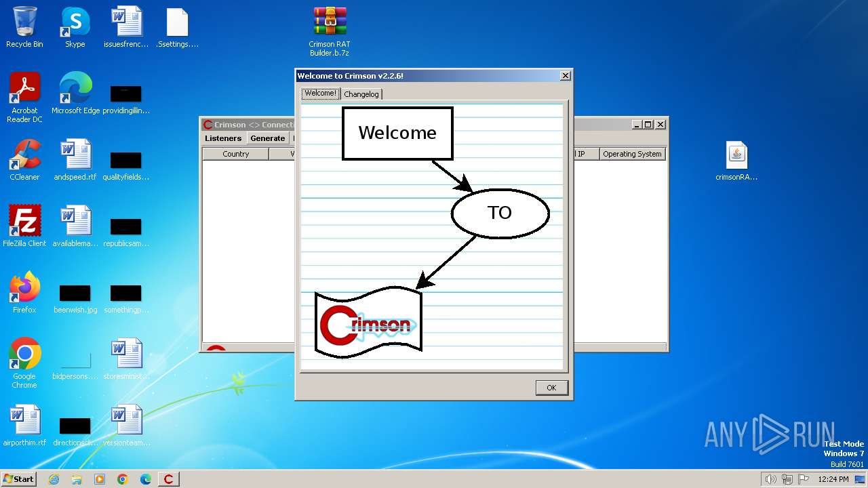Image resolution: width=868 pixels, height=488 pixels.
Task: Open Internet Explorer from the taskbar
Action: pyautogui.click(x=54, y=479)
